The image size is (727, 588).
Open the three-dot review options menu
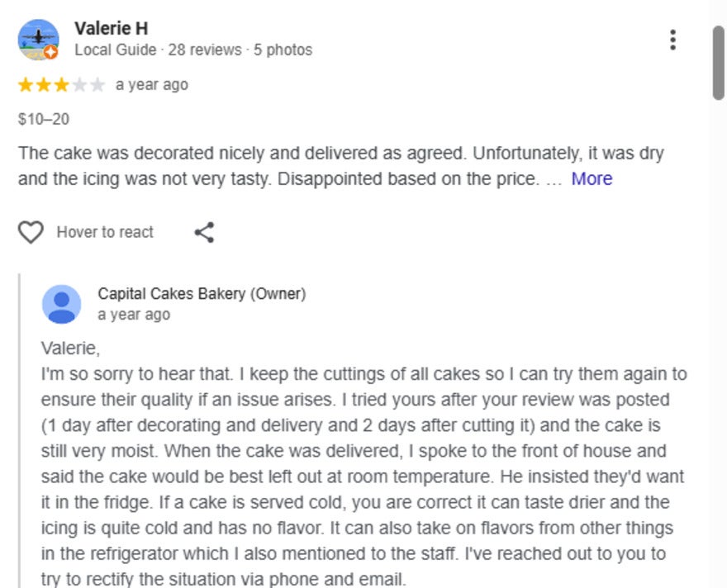click(x=673, y=40)
